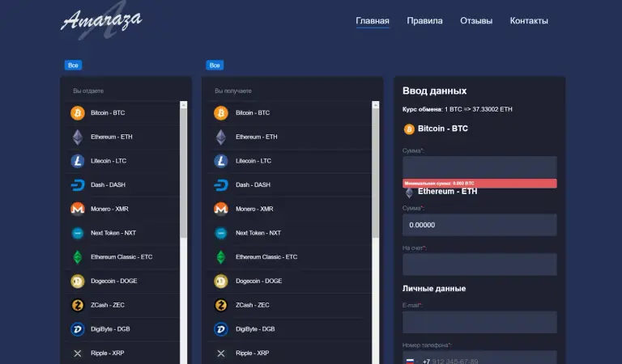622x364 pixels.
Task: Select 'Bitcoin - BTC' text in the 'Вы отдаете' list
Action: tap(108, 113)
